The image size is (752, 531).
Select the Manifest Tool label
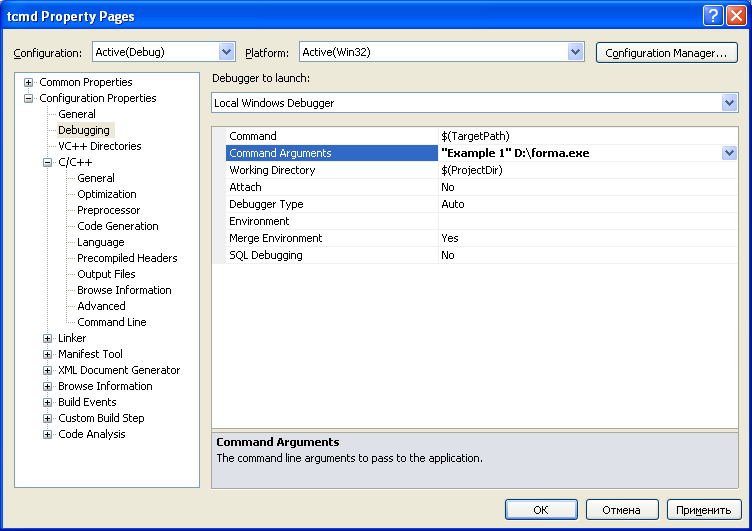[x=90, y=354]
